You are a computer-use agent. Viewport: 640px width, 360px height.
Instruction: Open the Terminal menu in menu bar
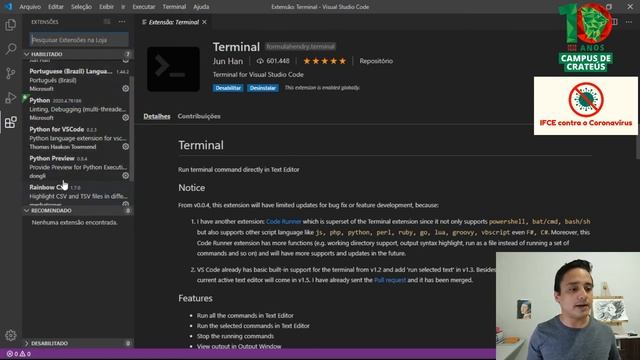tap(174, 7)
